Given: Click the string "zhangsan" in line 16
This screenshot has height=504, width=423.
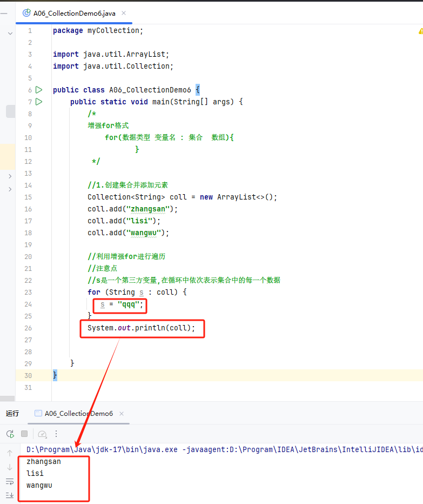Looking at the screenshot, I should [147, 209].
